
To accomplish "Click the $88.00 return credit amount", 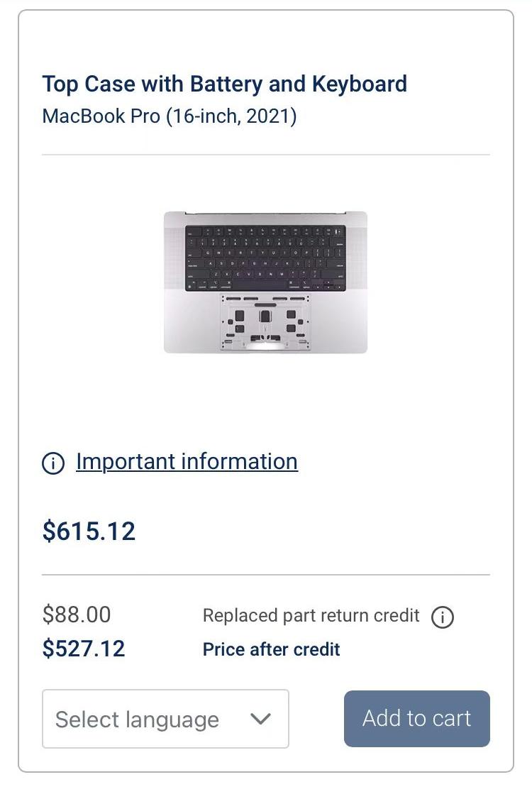I will [x=77, y=615].
